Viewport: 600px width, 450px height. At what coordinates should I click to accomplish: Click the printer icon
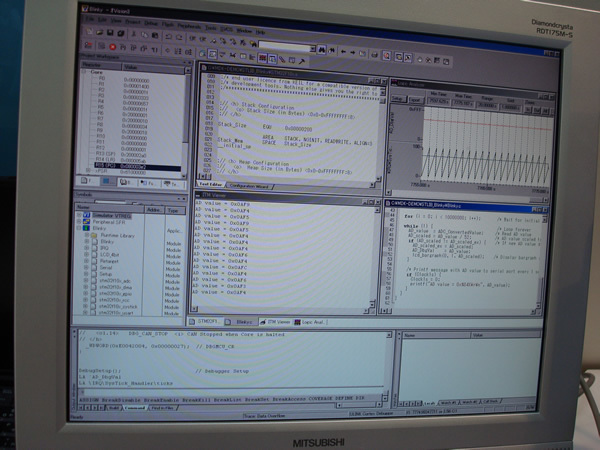[375, 55]
